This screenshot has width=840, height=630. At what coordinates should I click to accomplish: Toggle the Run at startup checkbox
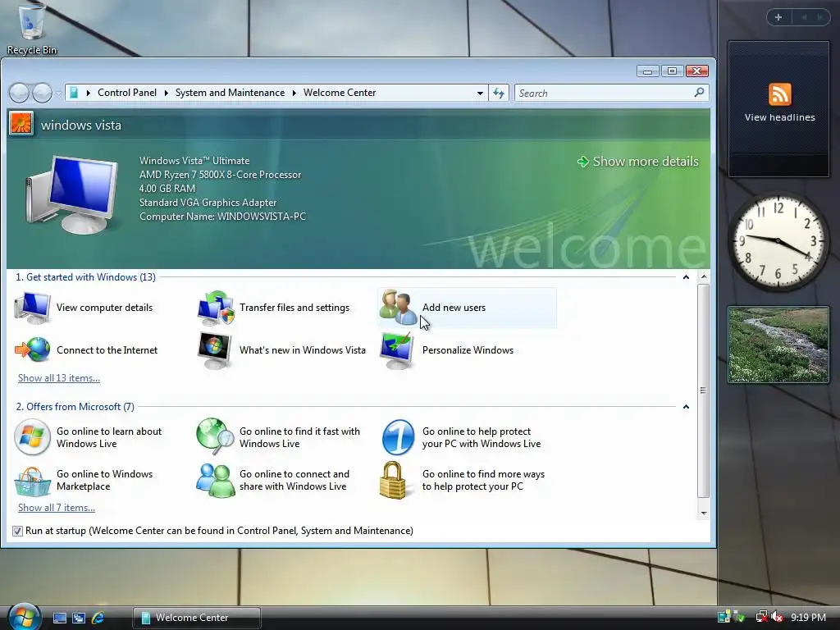click(18, 531)
